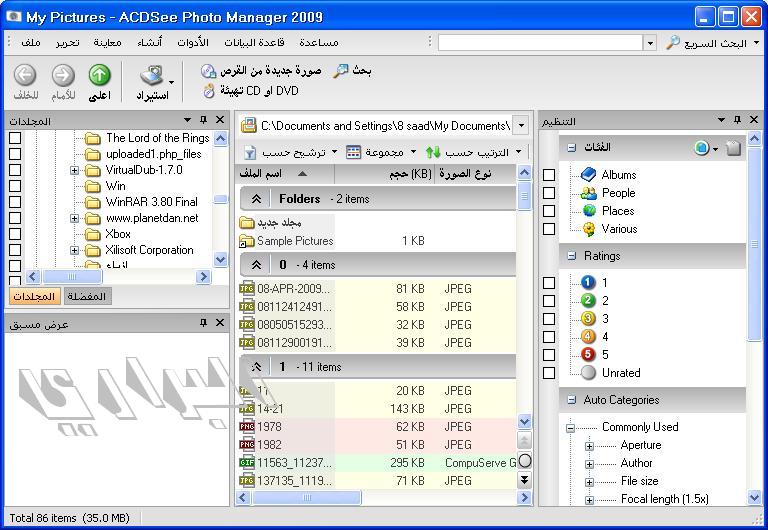
Task: Click the Places globe icon
Action: pyautogui.click(x=589, y=211)
